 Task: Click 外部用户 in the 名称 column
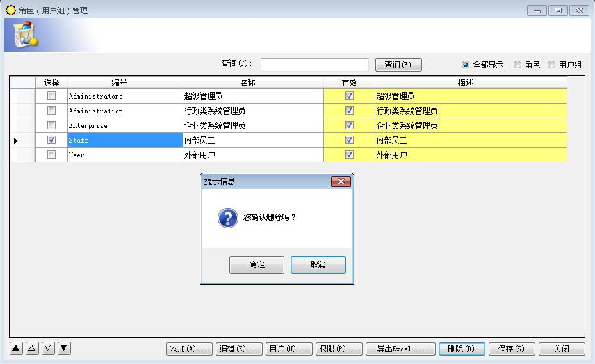[253, 155]
